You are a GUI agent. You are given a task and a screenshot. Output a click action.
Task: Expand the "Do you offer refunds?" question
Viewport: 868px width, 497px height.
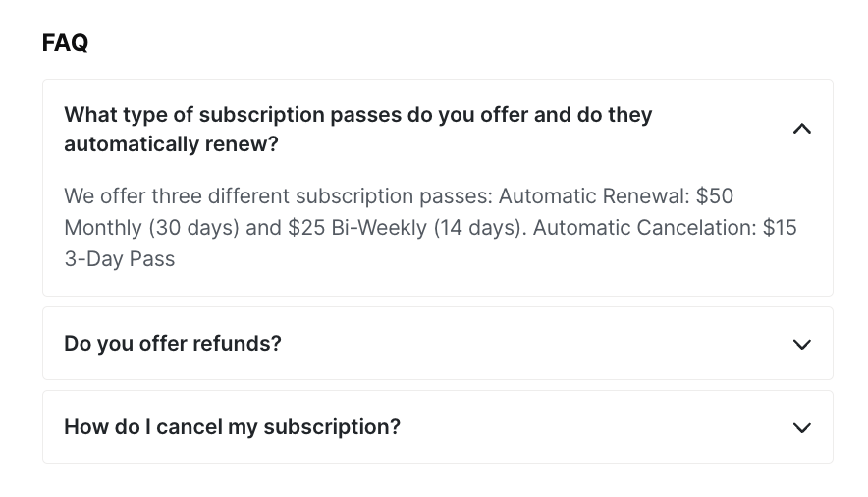coord(173,344)
